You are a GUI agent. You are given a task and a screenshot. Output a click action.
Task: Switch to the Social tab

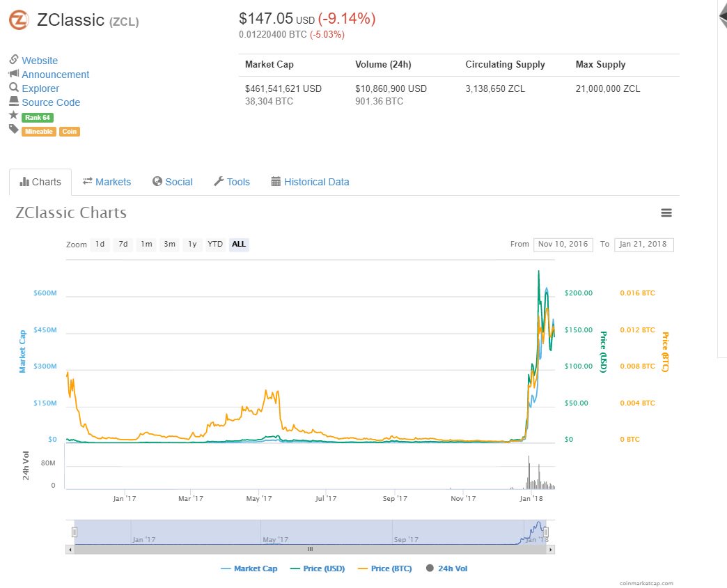click(173, 182)
